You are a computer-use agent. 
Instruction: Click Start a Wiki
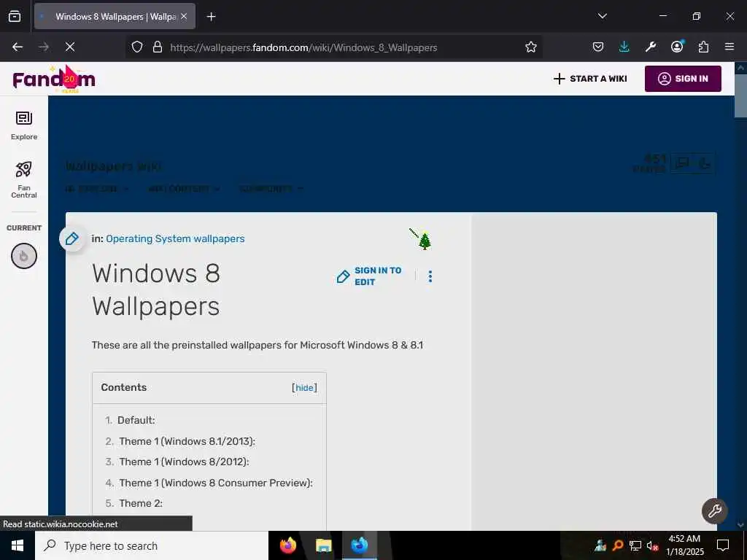(x=590, y=79)
